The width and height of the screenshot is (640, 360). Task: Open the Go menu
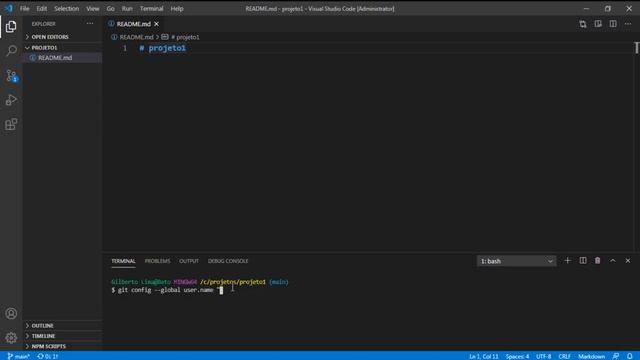[111, 9]
